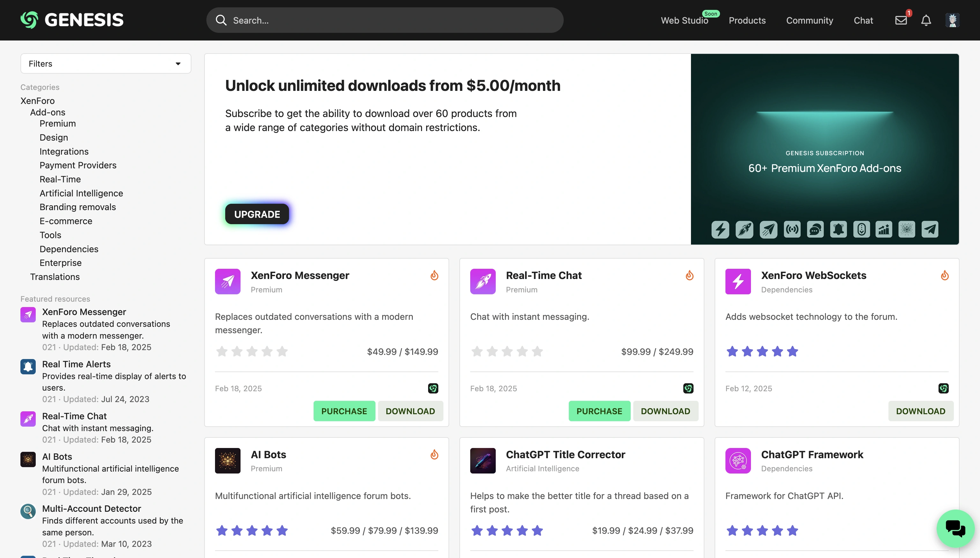Open the Filters dropdown
Viewport: 980px width, 558px height.
click(106, 63)
